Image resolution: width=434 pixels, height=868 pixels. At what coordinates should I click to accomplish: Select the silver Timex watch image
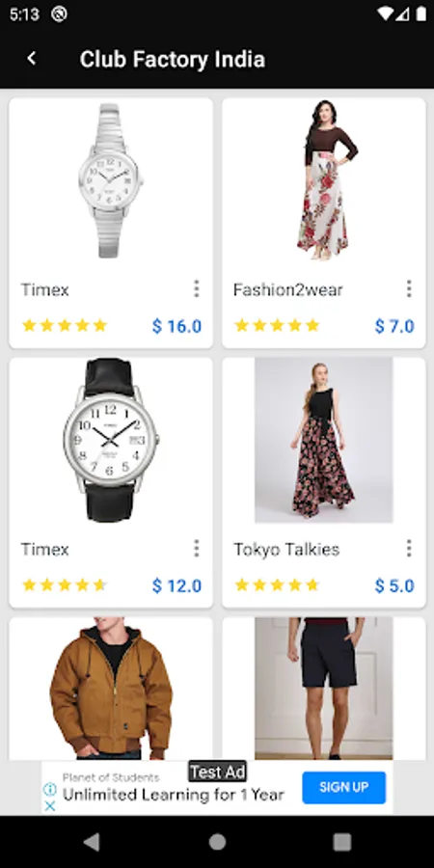[110, 180]
